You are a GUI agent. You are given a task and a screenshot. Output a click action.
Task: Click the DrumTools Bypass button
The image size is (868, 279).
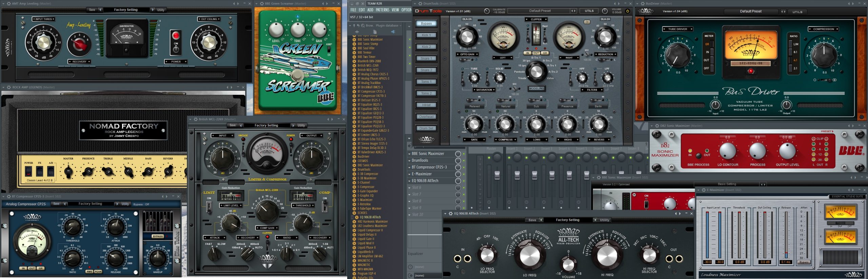point(426,24)
